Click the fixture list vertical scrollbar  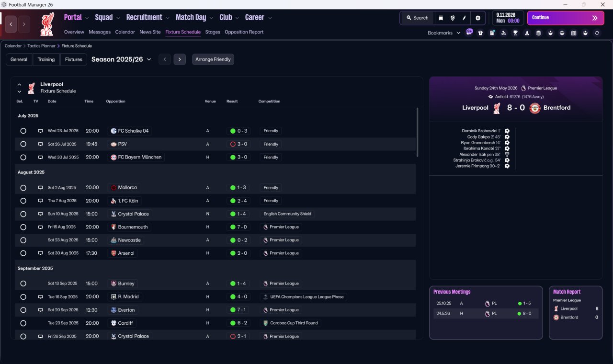click(x=417, y=133)
